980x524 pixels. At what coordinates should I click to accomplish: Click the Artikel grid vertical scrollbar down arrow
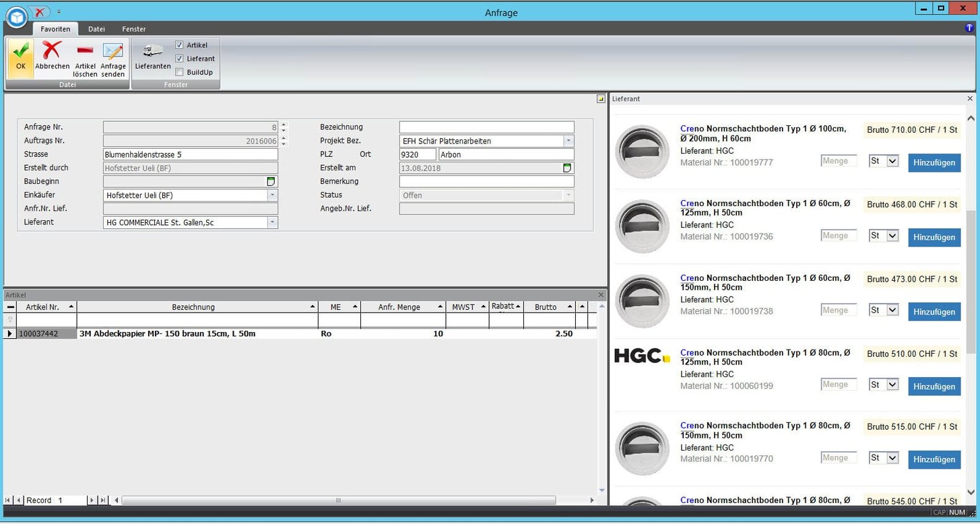601,490
